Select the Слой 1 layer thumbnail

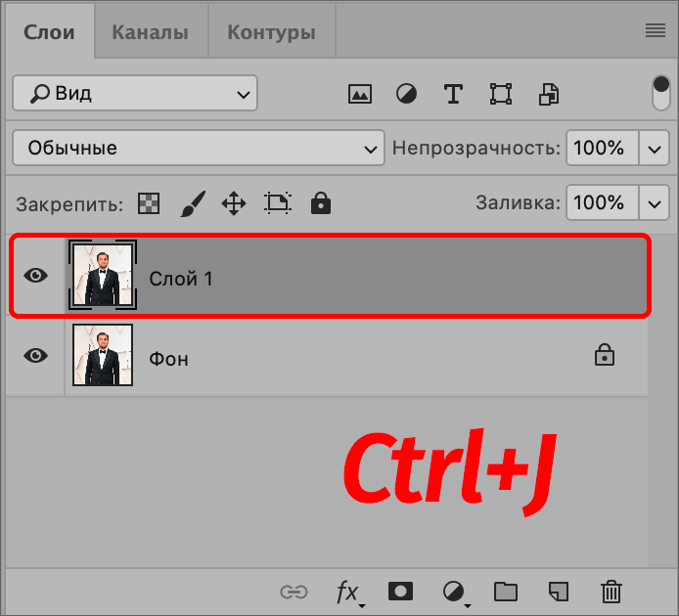[x=103, y=275]
